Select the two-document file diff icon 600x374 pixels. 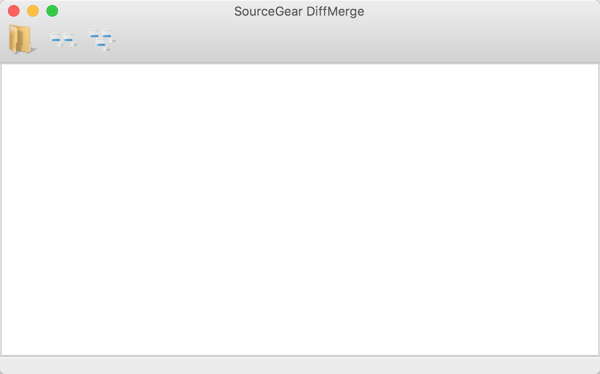coord(64,40)
